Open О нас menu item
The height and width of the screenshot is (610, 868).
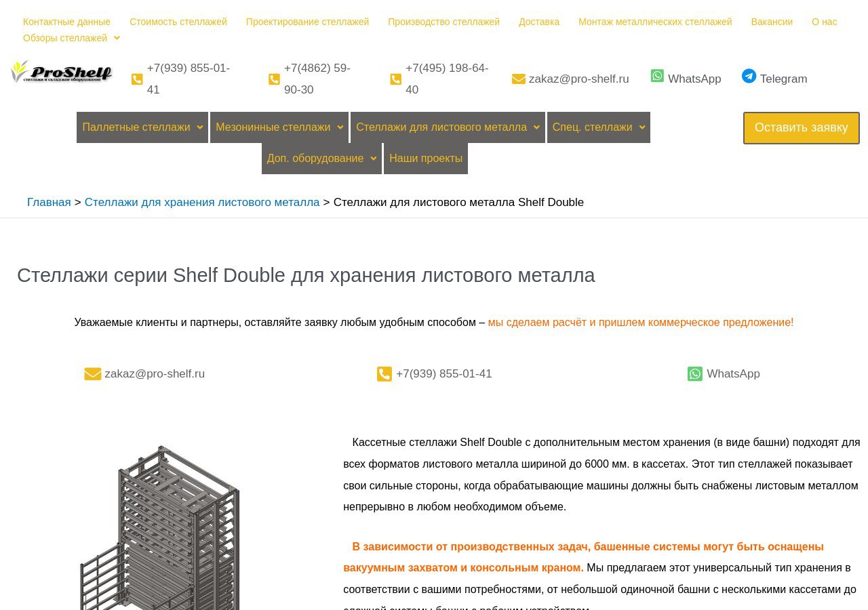825,22
